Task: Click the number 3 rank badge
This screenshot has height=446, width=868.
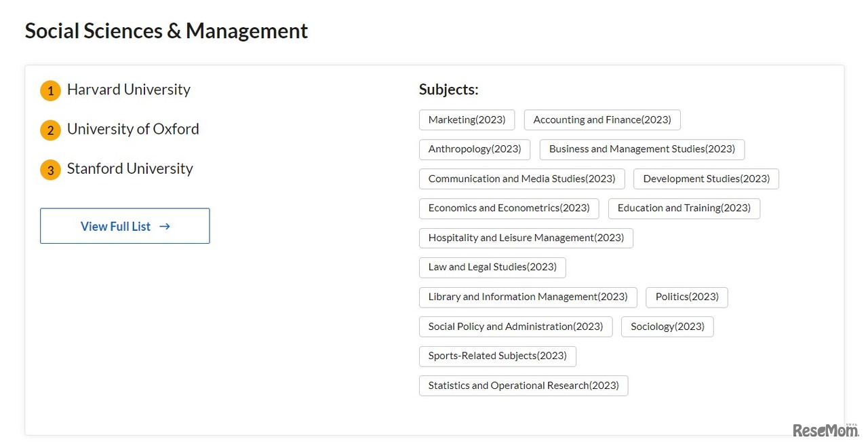Action: pos(50,170)
